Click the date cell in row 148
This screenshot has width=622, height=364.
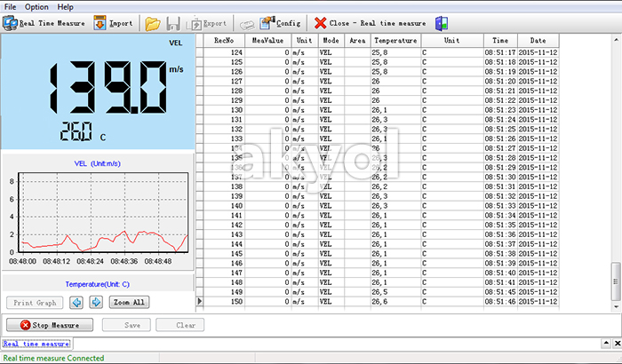[x=538, y=282]
